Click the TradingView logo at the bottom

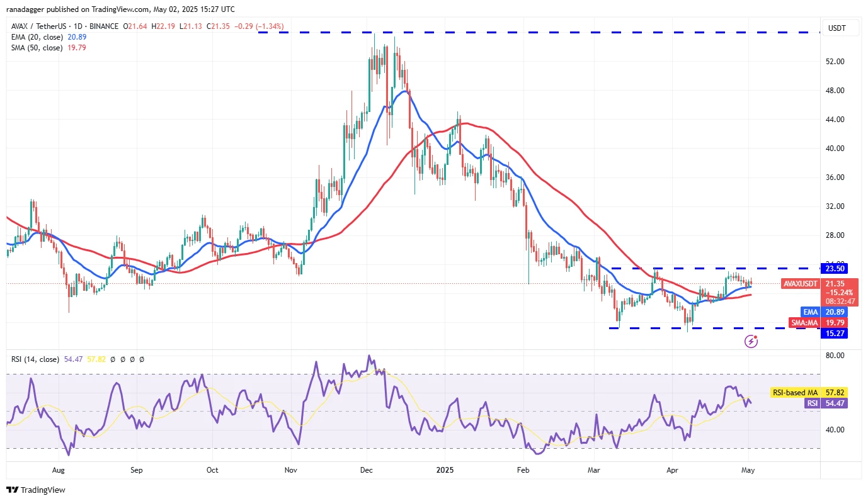pos(36,490)
